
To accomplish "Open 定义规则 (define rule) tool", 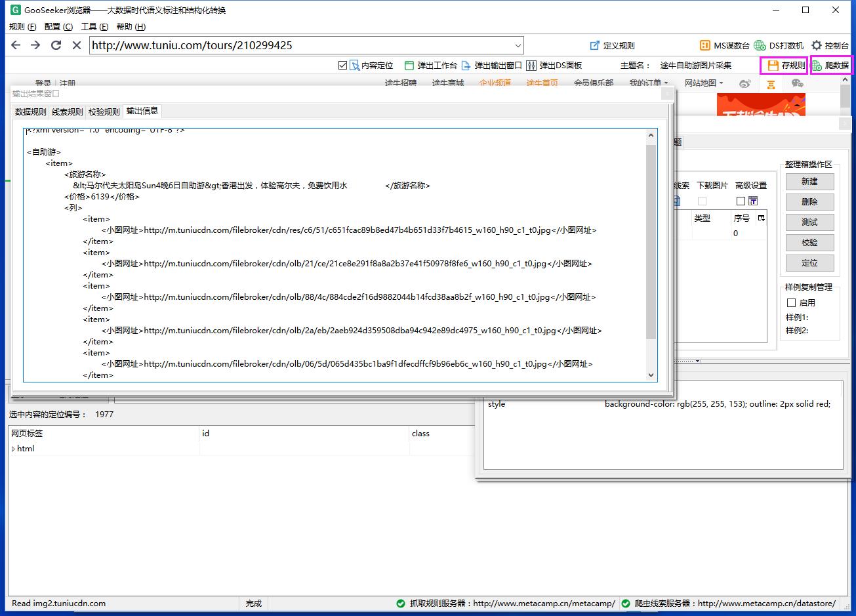I will pyautogui.click(x=612, y=45).
